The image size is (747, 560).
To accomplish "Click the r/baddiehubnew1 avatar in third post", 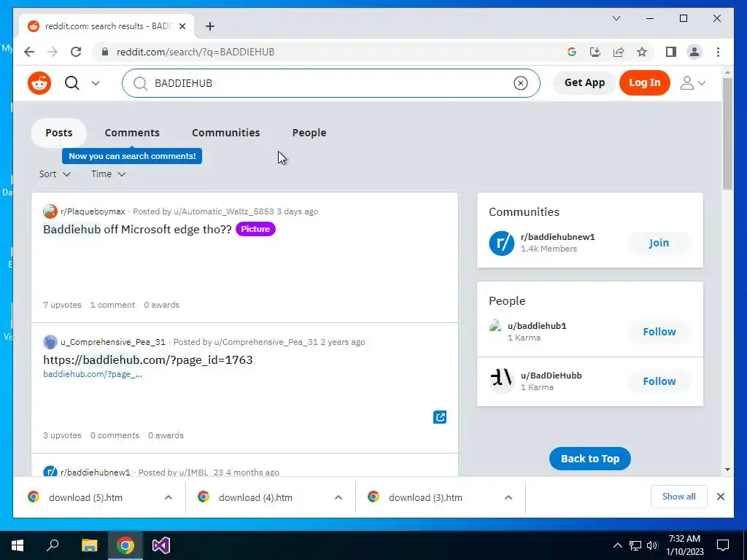I will [x=50, y=472].
